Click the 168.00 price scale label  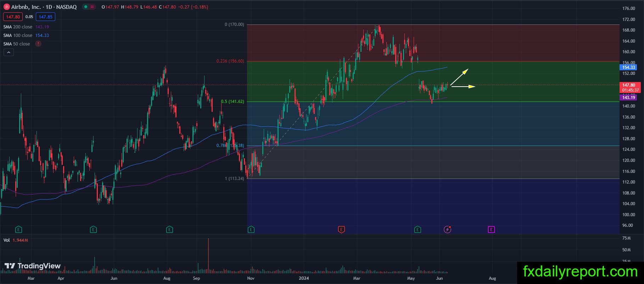(x=628, y=30)
